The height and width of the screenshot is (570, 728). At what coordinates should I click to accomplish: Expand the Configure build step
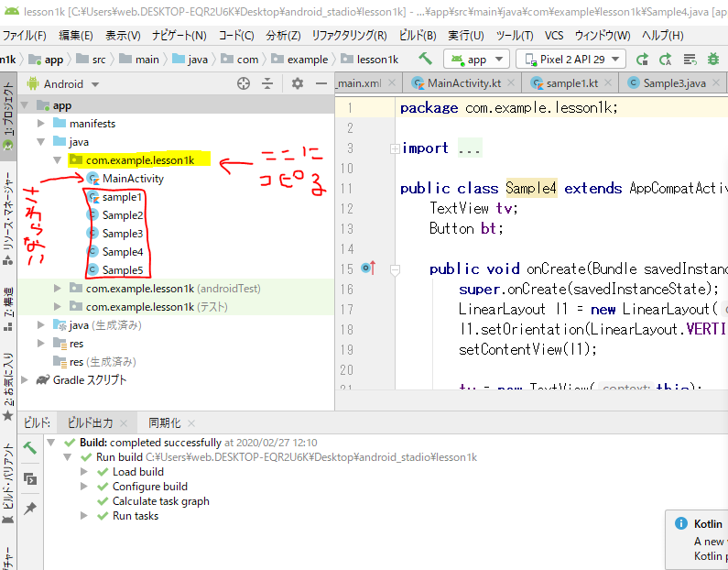click(84, 487)
